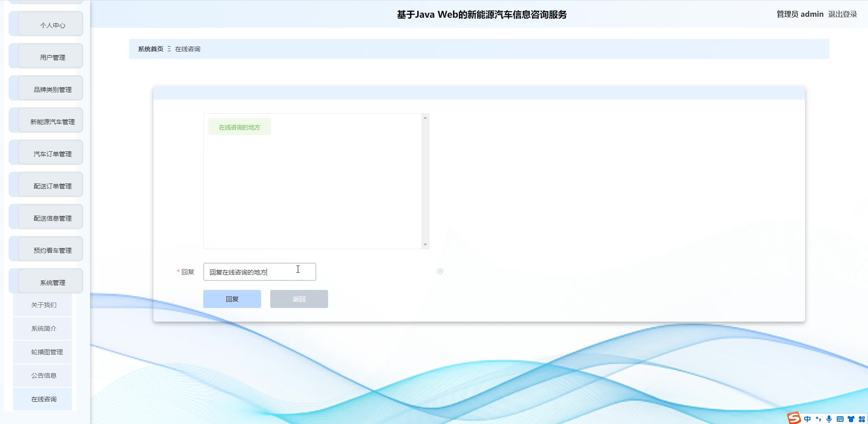Click the gray 返回 button
Screen dimensions: 868x424
[299, 299]
